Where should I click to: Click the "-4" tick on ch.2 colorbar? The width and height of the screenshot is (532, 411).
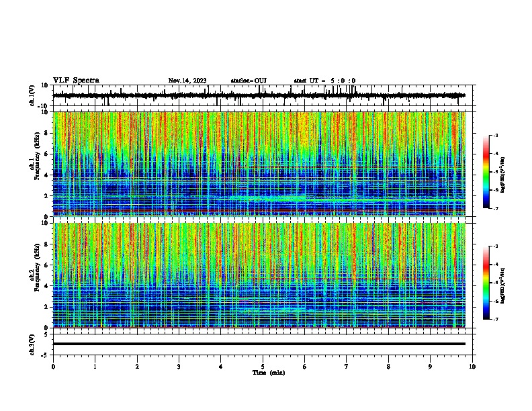tap(496, 265)
